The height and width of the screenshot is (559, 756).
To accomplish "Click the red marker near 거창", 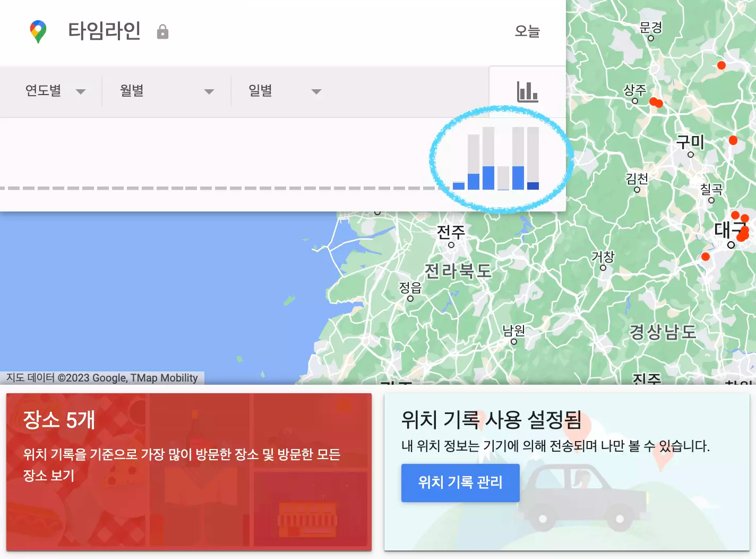I will click(706, 257).
